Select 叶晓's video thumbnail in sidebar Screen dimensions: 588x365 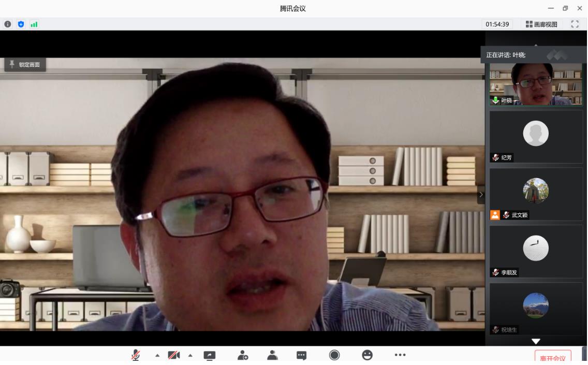536,84
